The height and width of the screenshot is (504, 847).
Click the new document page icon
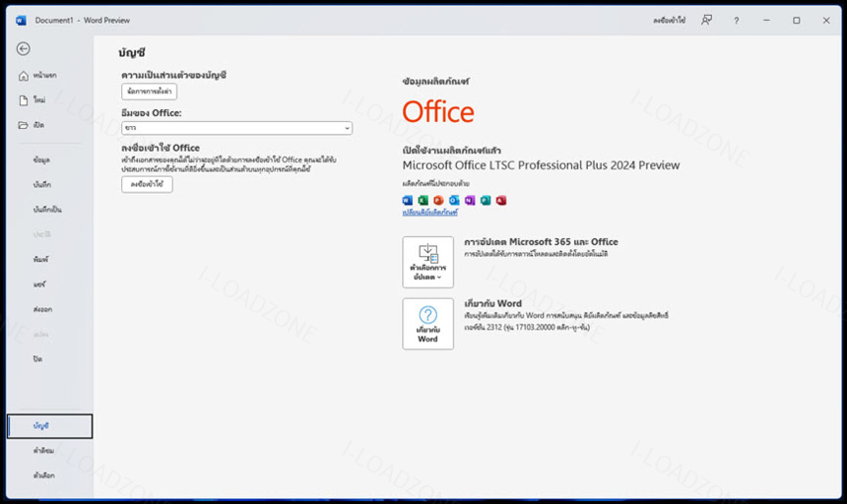pos(24,100)
